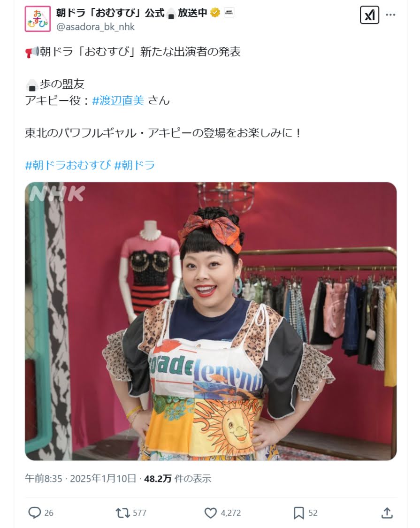Open hashtag #朝ドラ
Viewport: 420px width, 528px height.
tap(135, 165)
